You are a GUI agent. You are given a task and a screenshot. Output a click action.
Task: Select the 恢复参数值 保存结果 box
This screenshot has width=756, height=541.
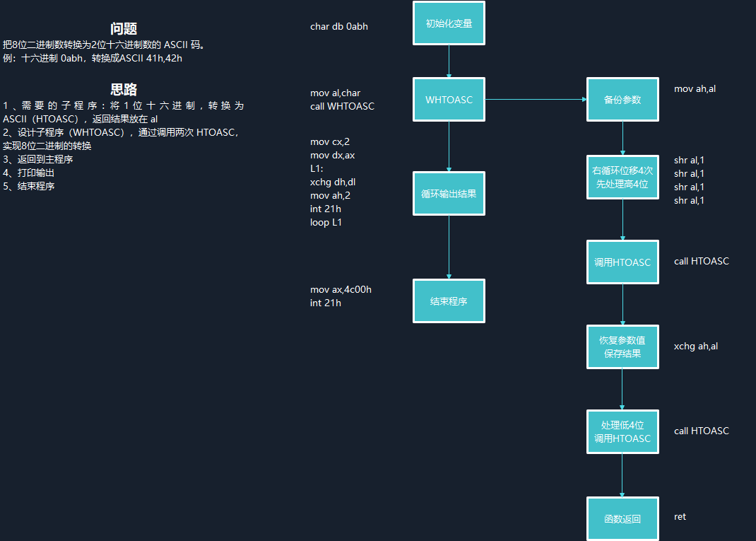click(x=622, y=347)
